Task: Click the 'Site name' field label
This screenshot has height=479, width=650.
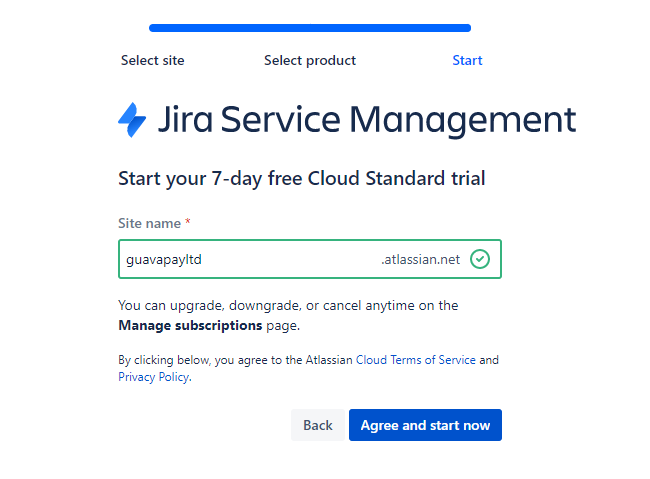Action: pyautogui.click(x=150, y=224)
